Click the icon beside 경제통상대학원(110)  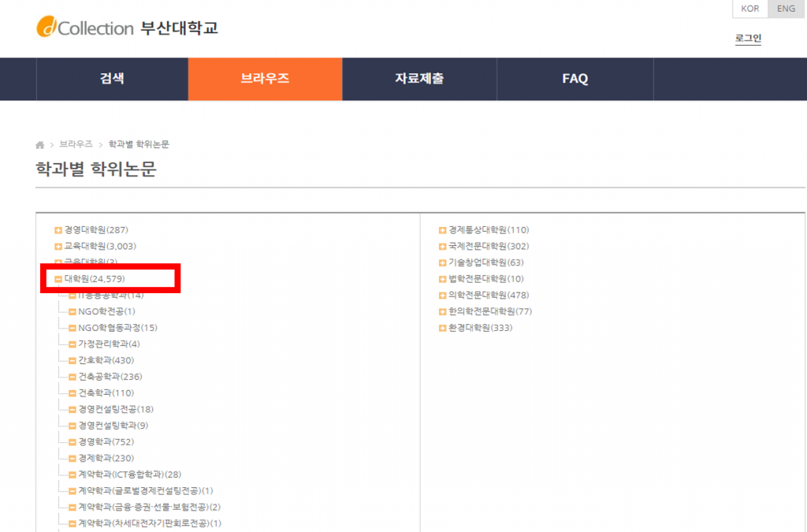pyautogui.click(x=443, y=230)
